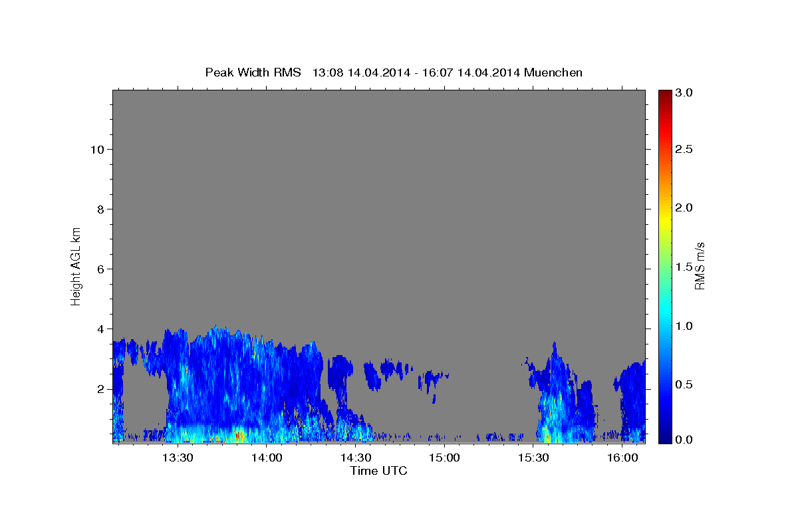
Task: Click the '0.5' colorbar value
Action: click(x=683, y=384)
